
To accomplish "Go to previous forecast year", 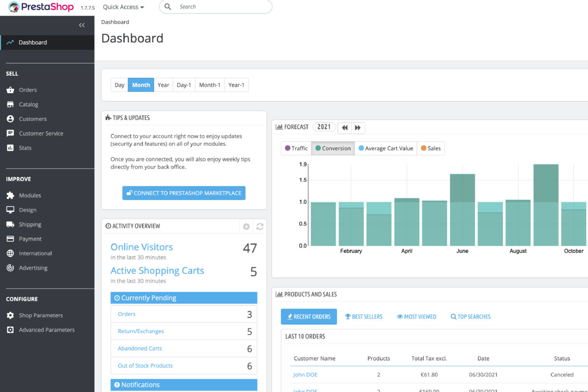I will tap(345, 127).
